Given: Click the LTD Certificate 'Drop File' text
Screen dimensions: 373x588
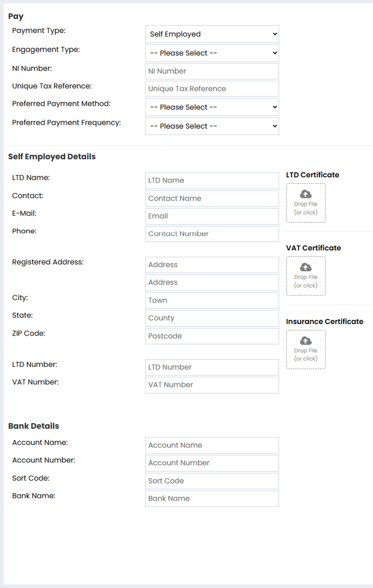Looking at the screenshot, I should (306, 204).
